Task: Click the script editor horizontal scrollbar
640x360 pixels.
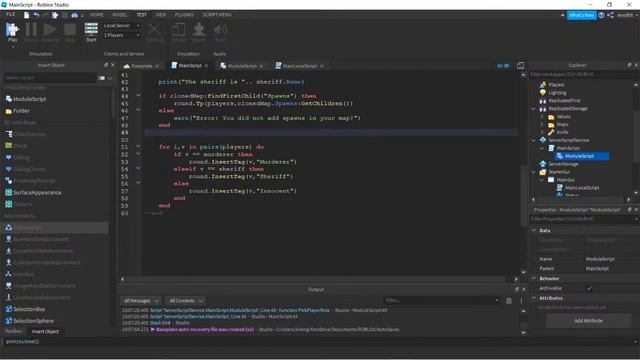Action: tap(316, 279)
